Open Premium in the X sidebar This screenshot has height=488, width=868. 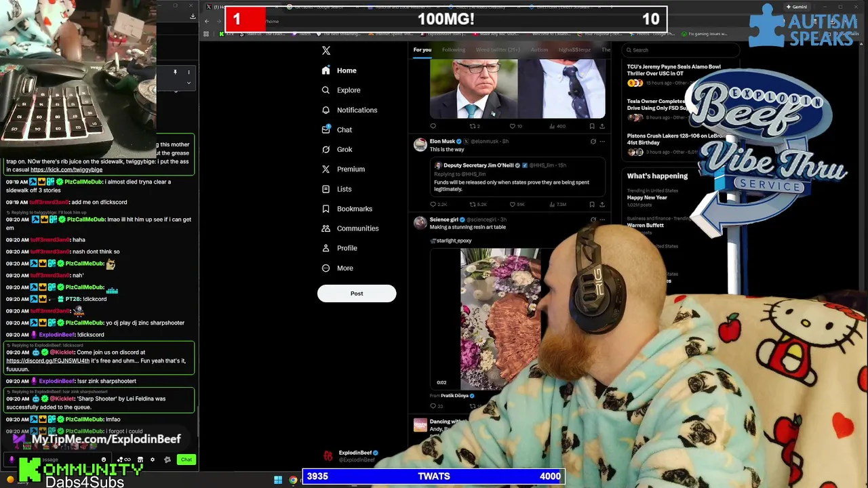(x=343, y=169)
